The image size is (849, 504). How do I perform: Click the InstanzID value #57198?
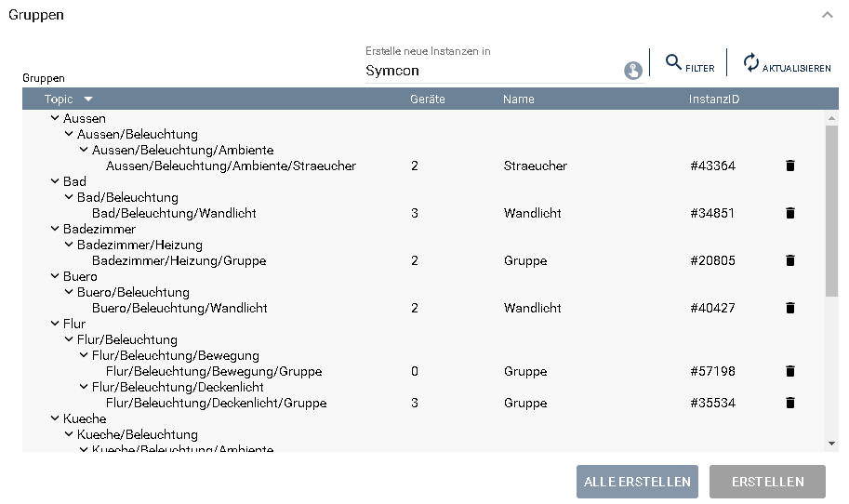[712, 371]
